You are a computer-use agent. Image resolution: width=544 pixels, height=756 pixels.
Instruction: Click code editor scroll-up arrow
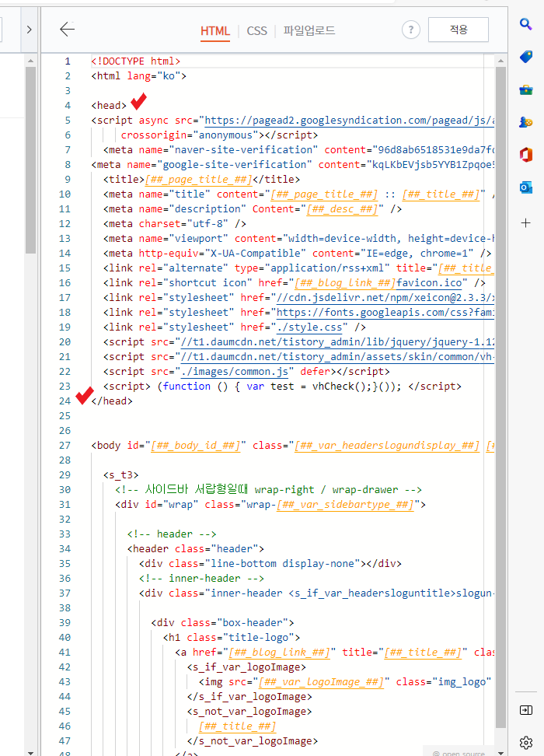pos(500,61)
